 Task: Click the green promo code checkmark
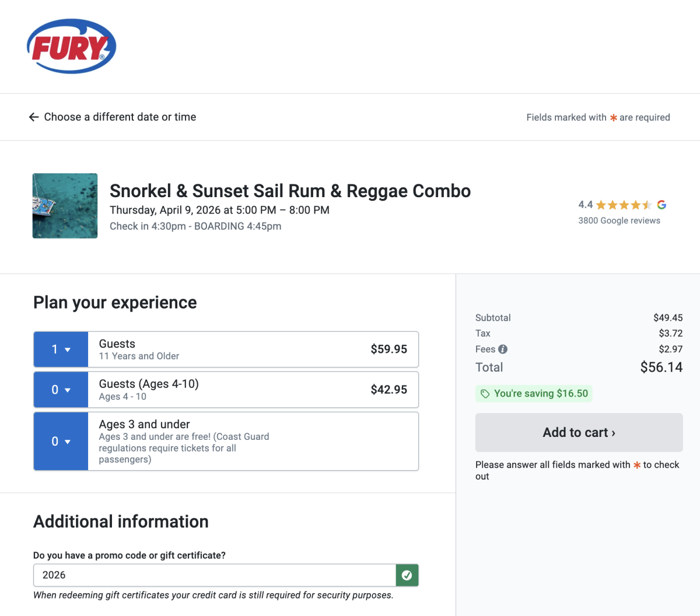407,575
